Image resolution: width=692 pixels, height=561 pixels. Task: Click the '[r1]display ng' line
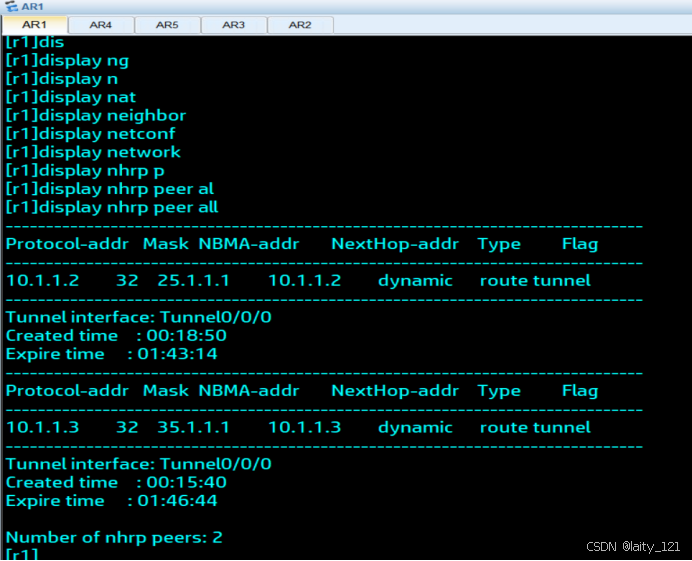67,60
